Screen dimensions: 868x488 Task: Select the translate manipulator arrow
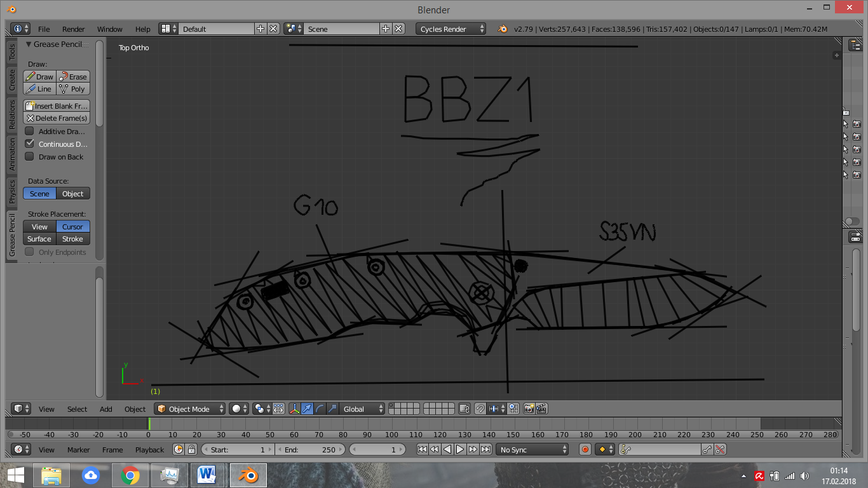(307, 409)
